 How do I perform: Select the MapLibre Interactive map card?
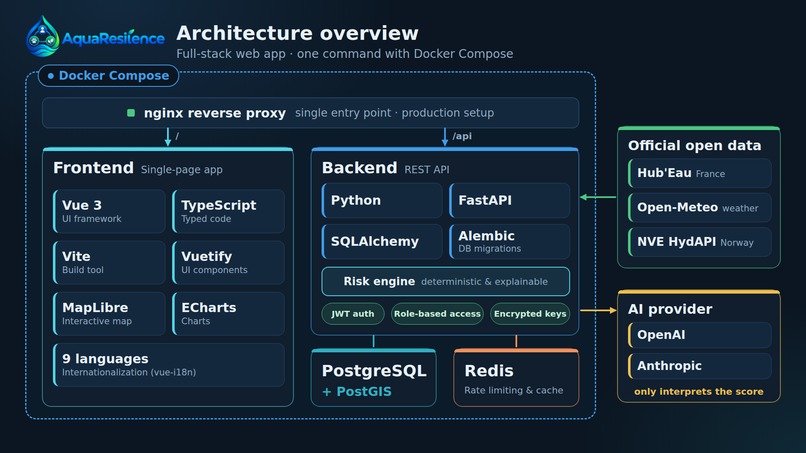pos(109,314)
